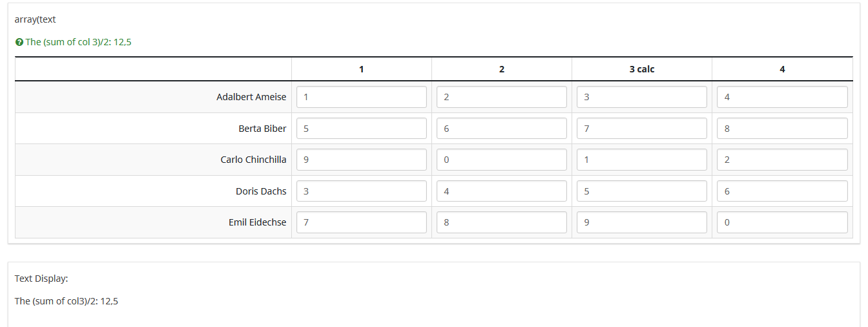The height and width of the screenshot is (327, 868).
Task: Focus Doris Dachs 3 calc input
Action: [x=642, y=191]
